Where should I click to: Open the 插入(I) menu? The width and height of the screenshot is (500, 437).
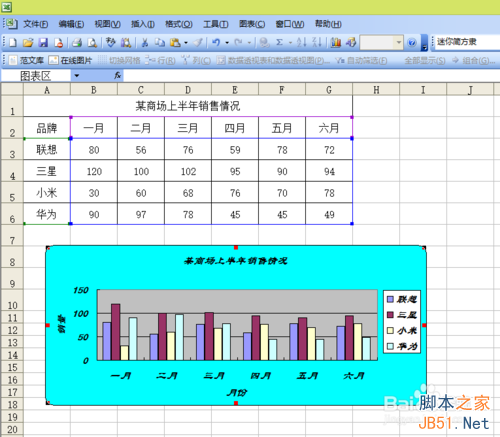point(143,24)
